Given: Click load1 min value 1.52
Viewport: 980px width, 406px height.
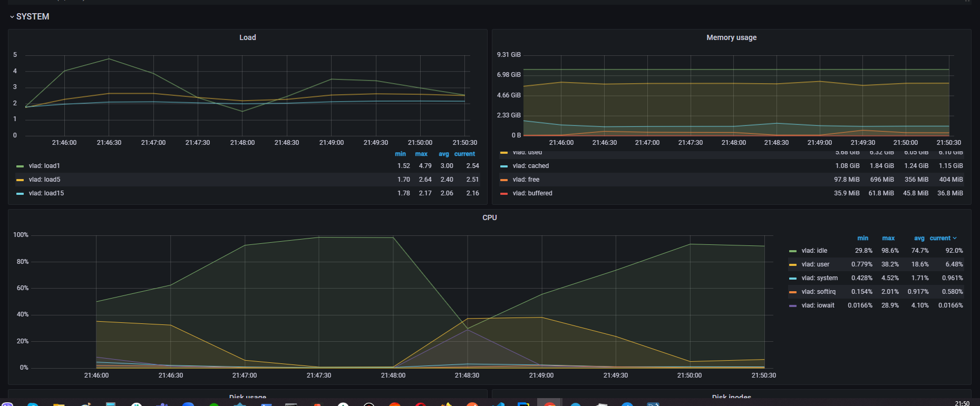Looking at the screenshot, I should coord(403,166).
